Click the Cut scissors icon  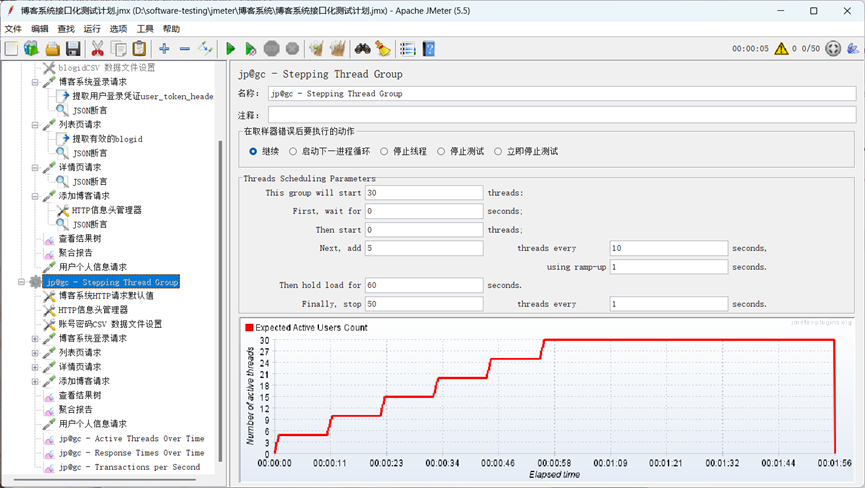[98, 49]
